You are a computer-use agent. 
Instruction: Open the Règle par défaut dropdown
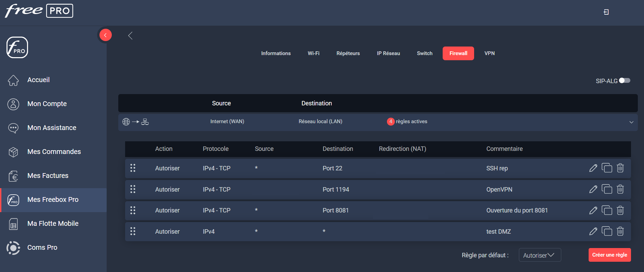539,255
